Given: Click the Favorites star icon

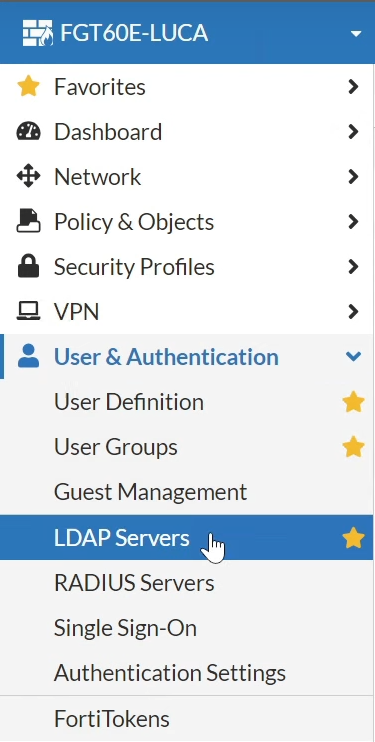Looking at the screenshot, I should click(28, 87).
